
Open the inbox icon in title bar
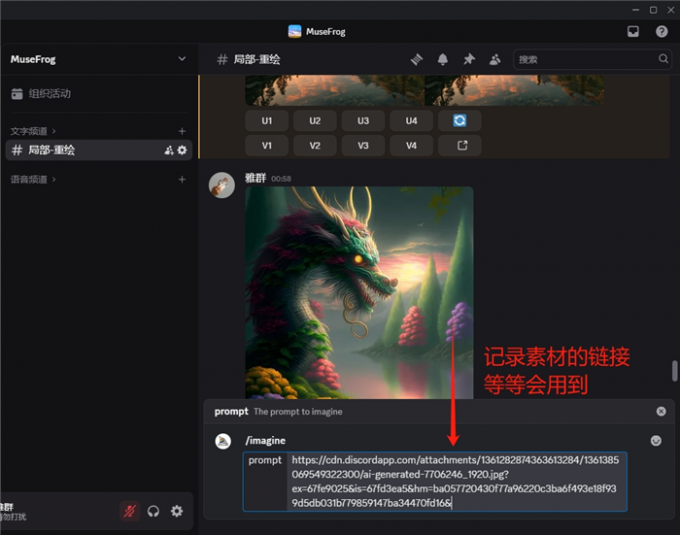pos(633,32)
